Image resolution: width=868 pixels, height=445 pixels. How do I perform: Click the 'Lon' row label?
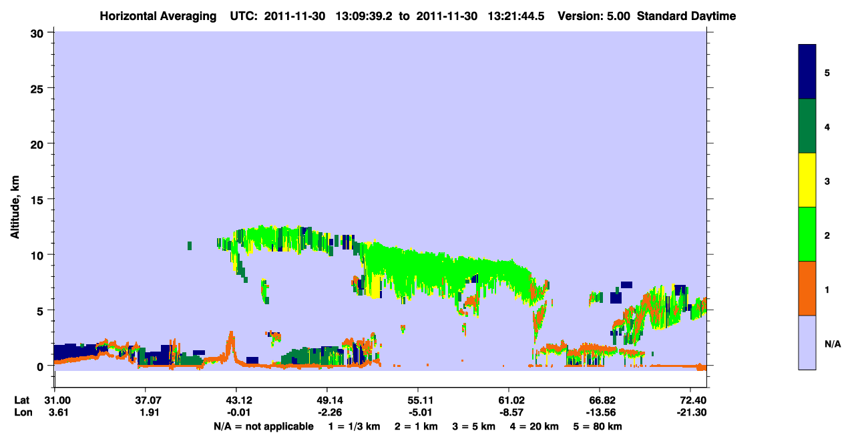coord(22,412)
